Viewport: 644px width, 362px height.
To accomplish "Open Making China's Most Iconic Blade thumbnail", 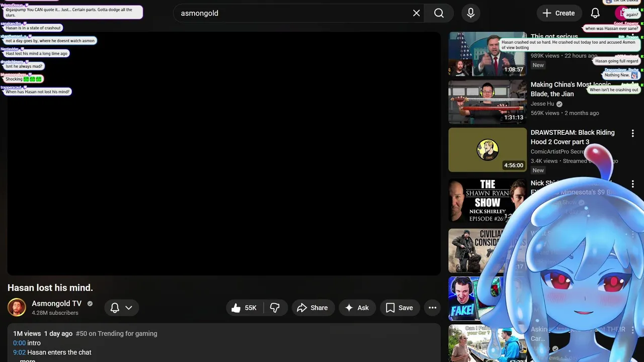I will (x=488, y=102).
